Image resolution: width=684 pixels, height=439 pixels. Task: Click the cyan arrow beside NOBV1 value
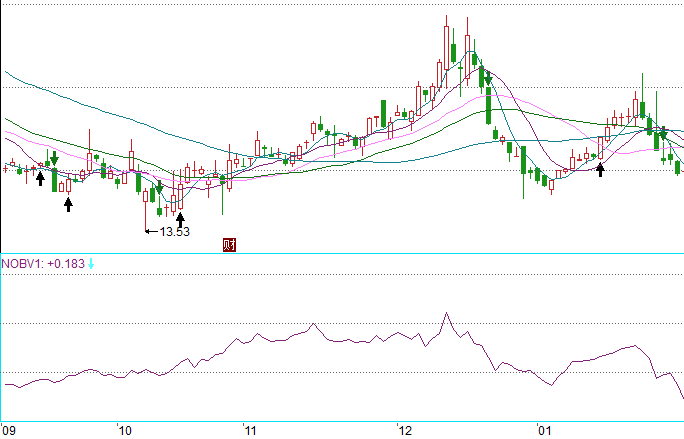[91, 264]
